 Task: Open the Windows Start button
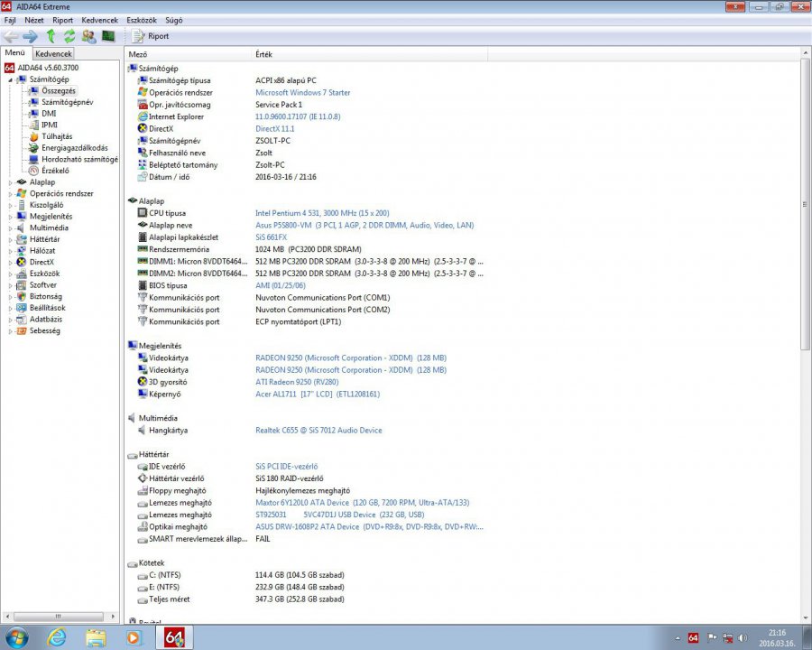pos(16,637)
